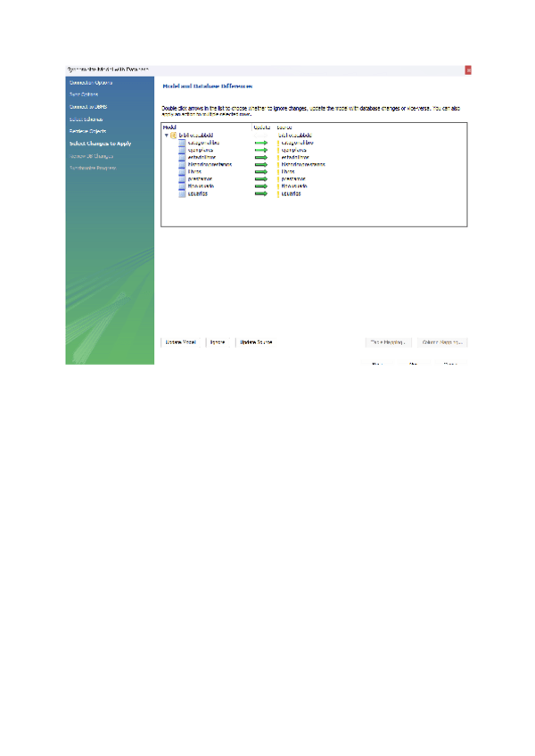
Task: Click table icon beside usuarios in Model column
Action: click(x=182, y=193)
